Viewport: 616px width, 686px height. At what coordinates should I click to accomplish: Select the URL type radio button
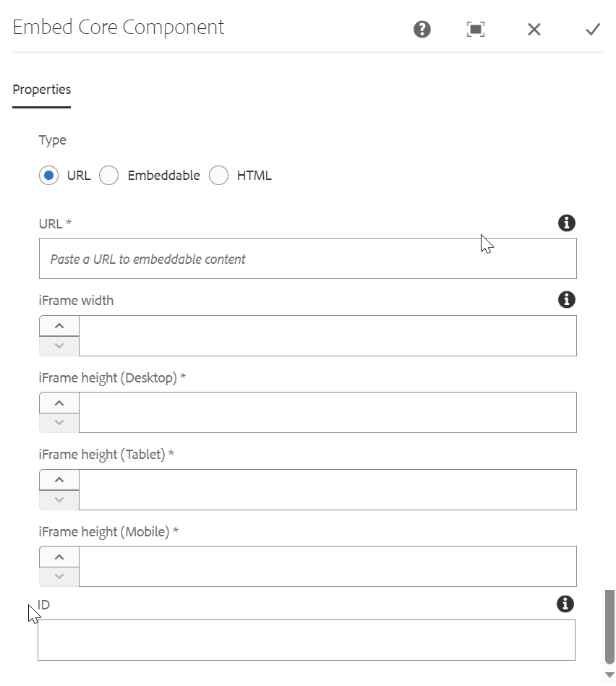click(x=49, y=176)
